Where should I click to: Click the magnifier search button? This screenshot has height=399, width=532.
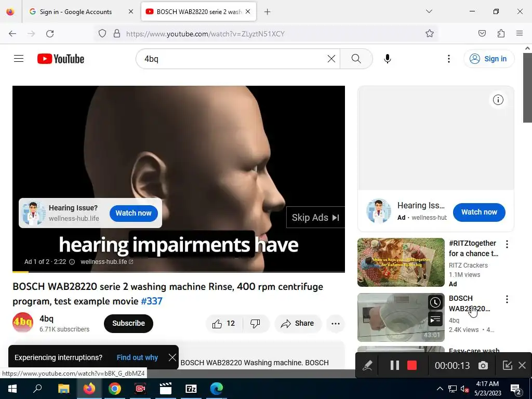(356, 59)
